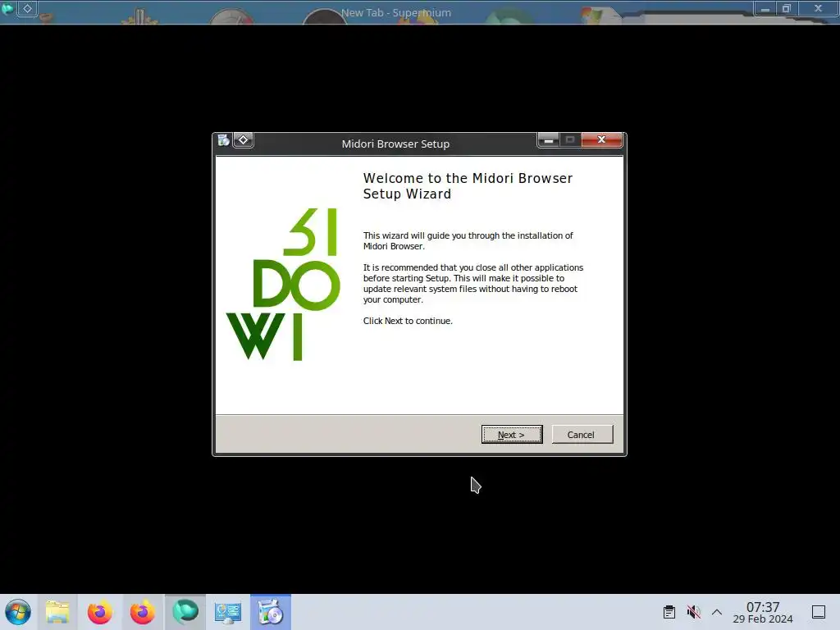The image size is (840, 630).
Task: Open the setup window's installer icon menu
Action: [223, 140]
